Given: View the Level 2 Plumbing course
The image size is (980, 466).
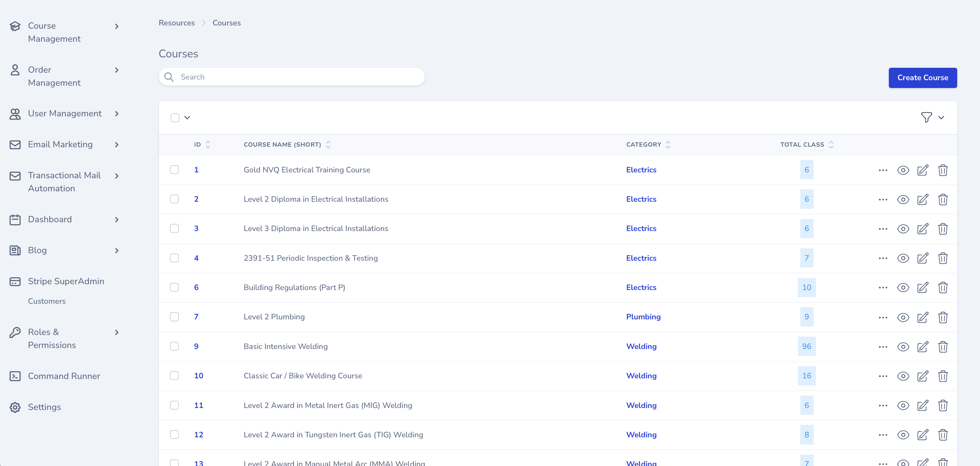Looking at the screenshot, I should pyautogui.click(x=903, y=317).
